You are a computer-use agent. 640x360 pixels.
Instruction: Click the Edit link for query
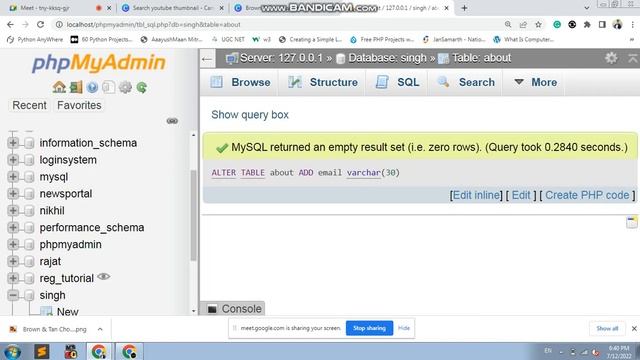pos(521,195)
